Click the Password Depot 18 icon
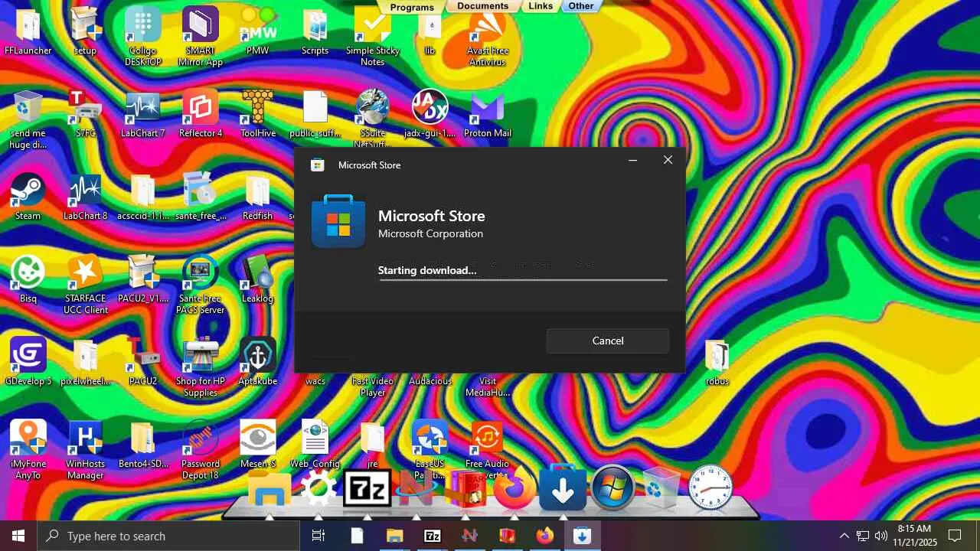Viewport: 980px width, 551px height. [x=201, y=451]
